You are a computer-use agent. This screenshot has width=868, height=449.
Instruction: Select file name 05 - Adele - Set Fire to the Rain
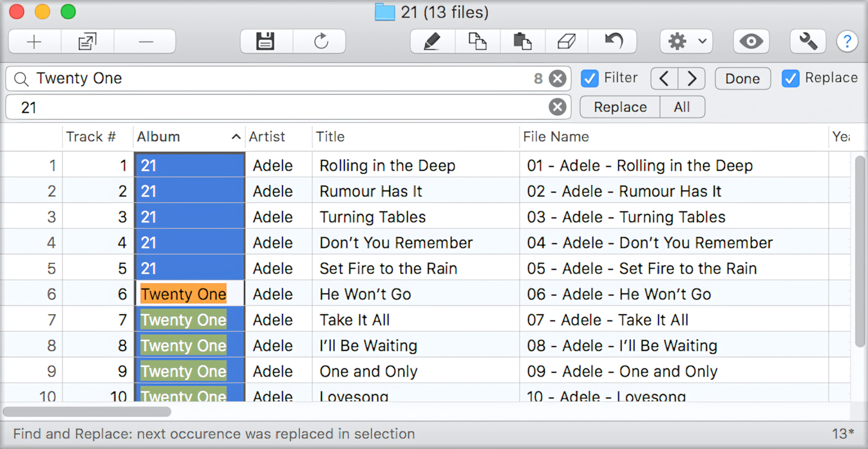pos(642,268)
